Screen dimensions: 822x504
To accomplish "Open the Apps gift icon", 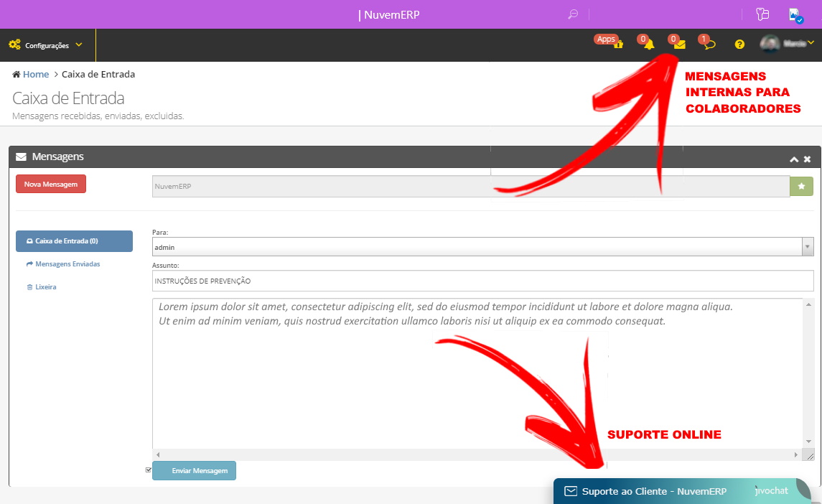I will click(x=617, y=45).
